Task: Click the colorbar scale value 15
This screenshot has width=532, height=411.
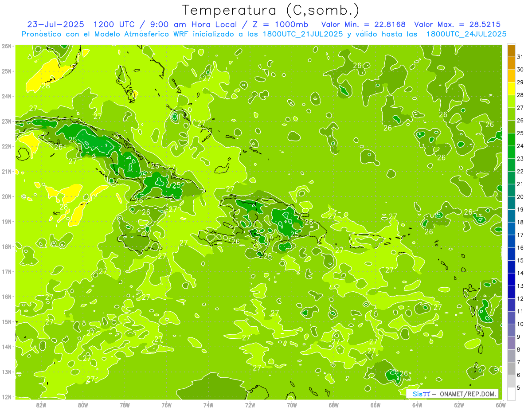Action: click(520, 261)
